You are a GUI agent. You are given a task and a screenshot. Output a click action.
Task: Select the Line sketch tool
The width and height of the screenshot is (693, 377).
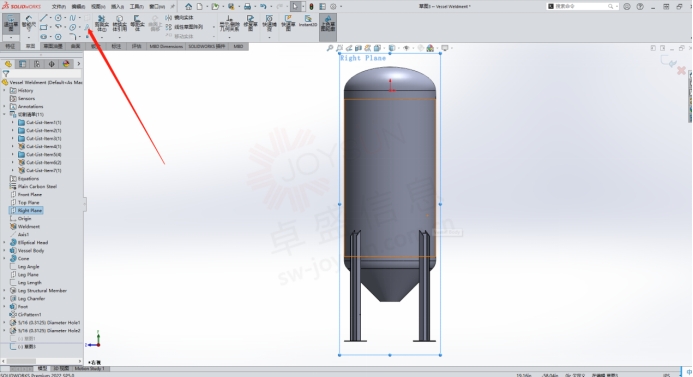43,18
